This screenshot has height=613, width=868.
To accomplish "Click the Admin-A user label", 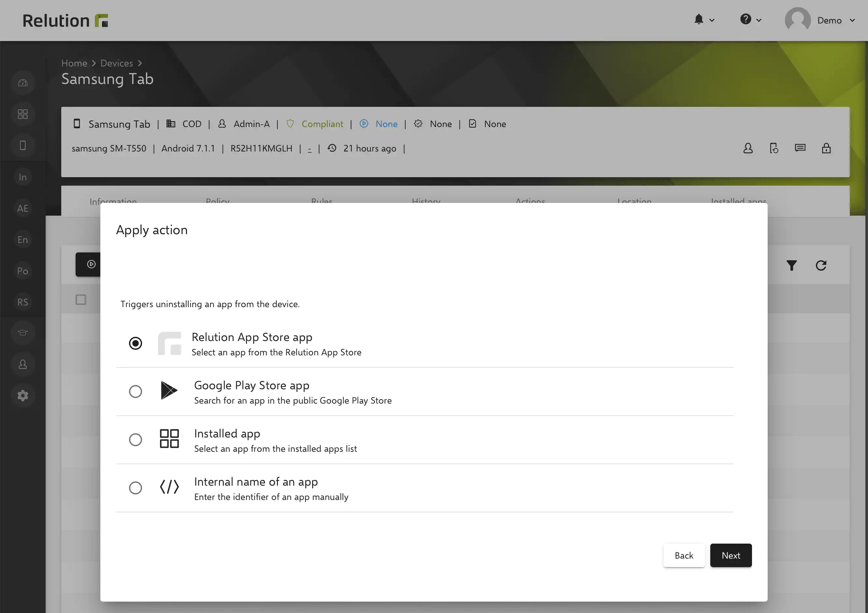I will tap(252, 124).
